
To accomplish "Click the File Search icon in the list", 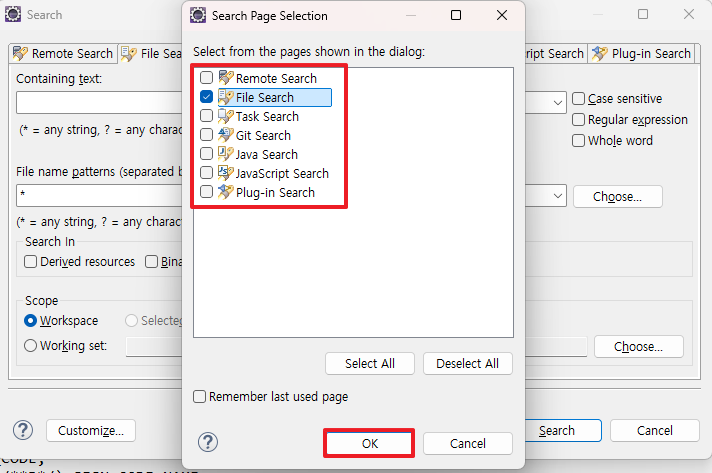I will [226, 97].
